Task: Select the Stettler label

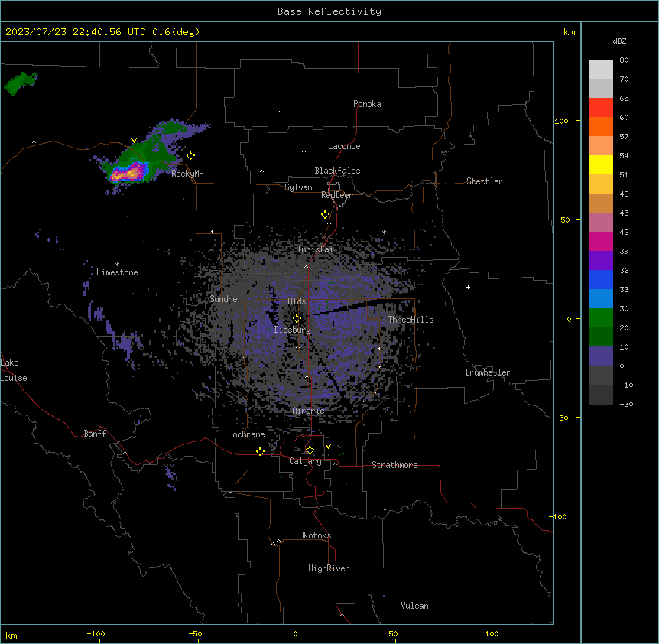Action: tap(485, 181)
